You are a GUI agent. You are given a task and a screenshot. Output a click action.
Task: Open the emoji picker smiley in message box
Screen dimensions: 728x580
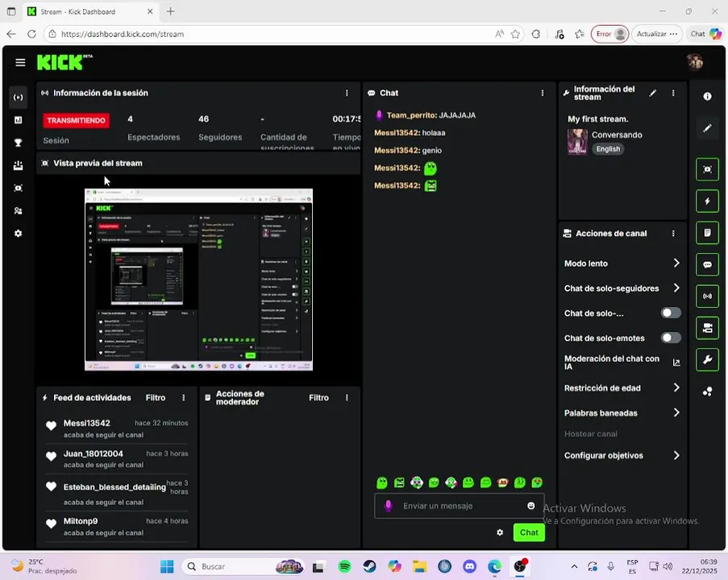coord(530,506)
